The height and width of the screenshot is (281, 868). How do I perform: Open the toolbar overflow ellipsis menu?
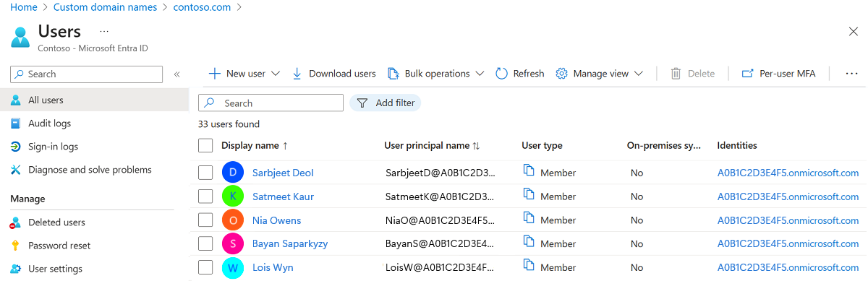(x=851, y=74)
